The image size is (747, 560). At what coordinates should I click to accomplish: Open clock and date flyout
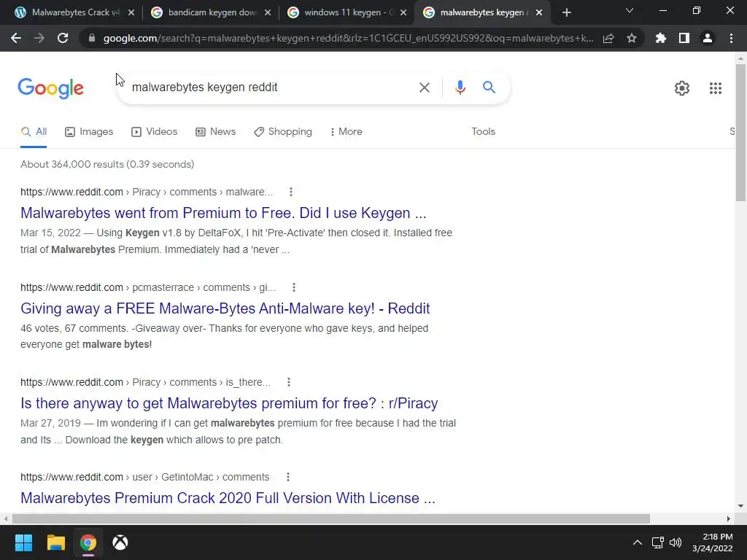pos(713,542)
